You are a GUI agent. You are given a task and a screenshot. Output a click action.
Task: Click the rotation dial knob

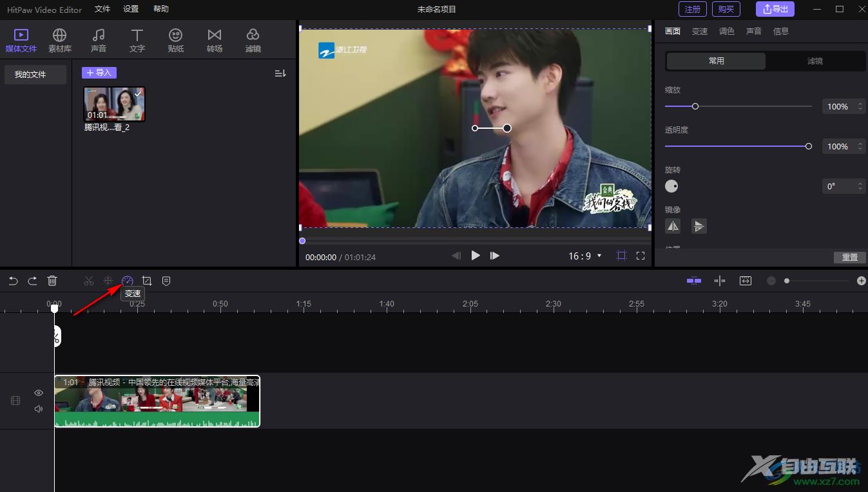click(x=671, y=186)
